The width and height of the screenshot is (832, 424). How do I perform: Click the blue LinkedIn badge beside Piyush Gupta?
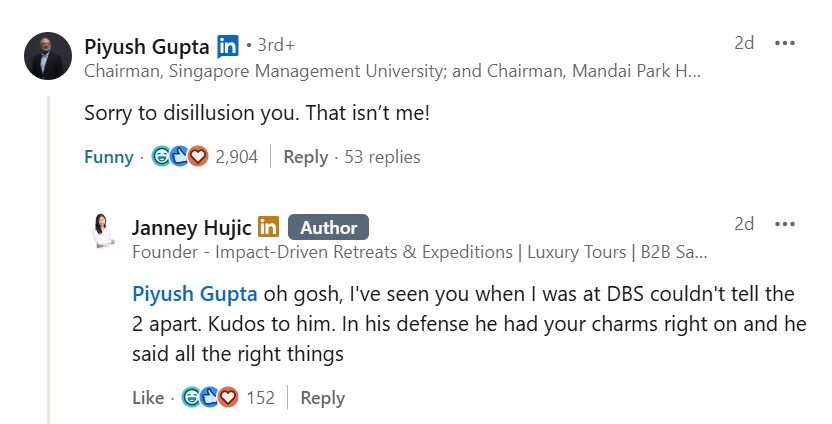[x=228, y=46]
